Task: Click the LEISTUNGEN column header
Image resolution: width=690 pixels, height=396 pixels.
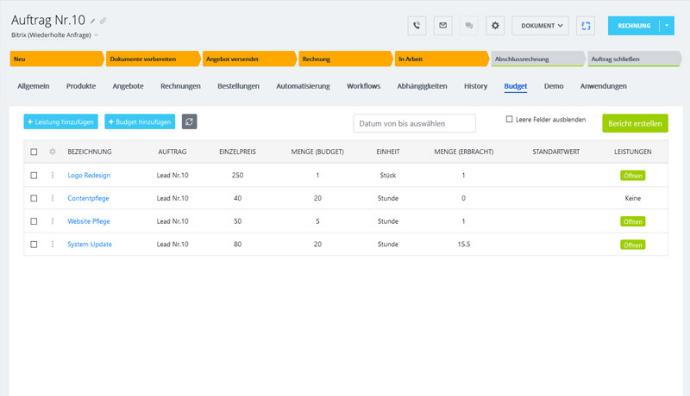Action: click(x=633, y=152)
